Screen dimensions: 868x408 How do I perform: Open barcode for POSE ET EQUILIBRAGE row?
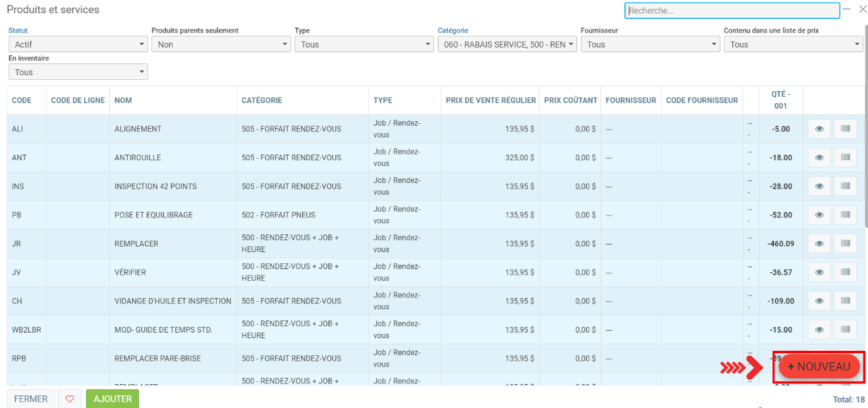coord(845,215)
